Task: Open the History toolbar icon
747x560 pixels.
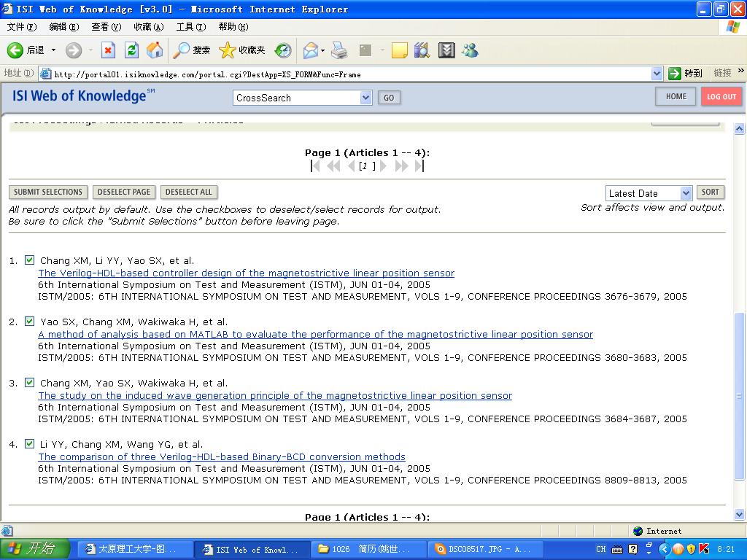Action: 283,50
